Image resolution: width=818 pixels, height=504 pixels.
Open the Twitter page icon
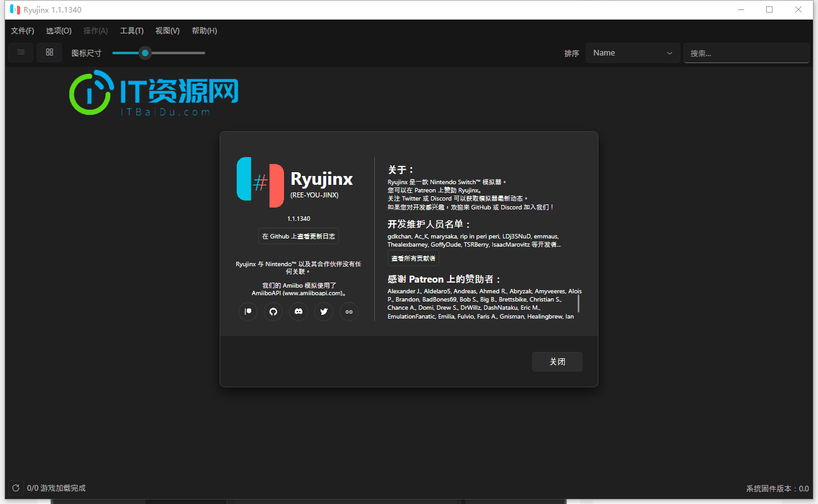324,312
